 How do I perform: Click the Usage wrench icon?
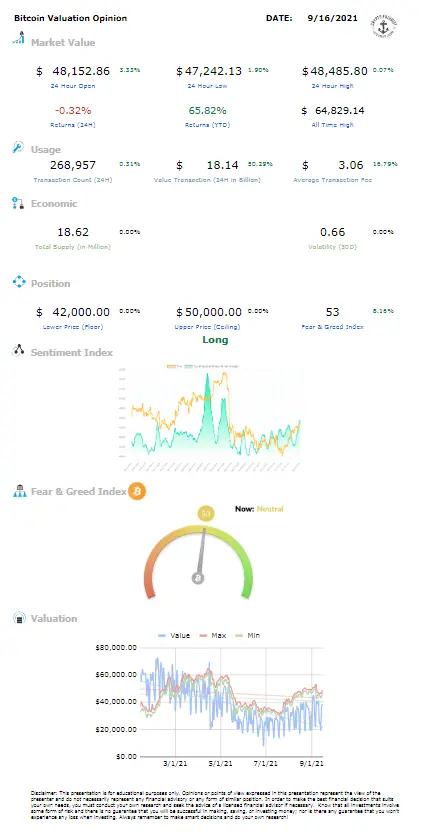click(19, 147)
